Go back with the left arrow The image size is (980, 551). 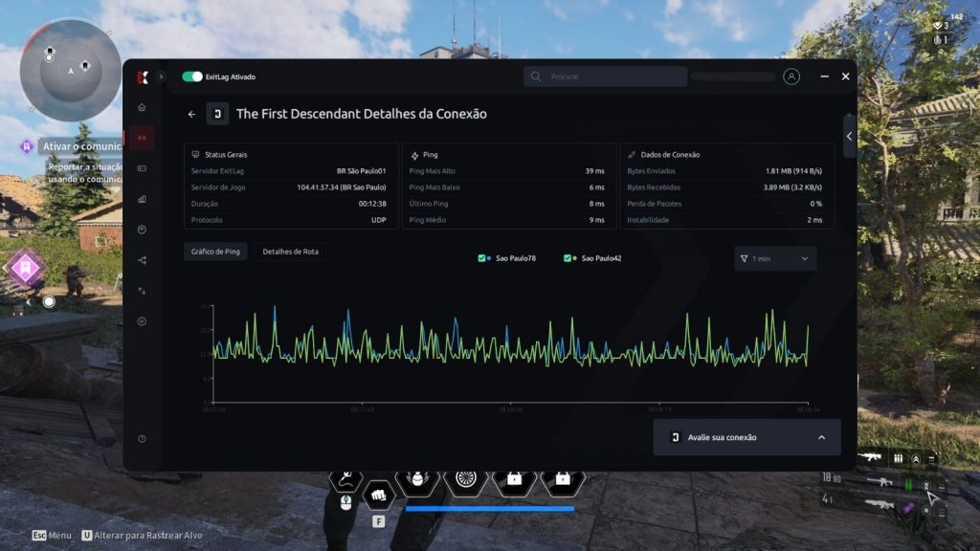(x=191, y=115)
